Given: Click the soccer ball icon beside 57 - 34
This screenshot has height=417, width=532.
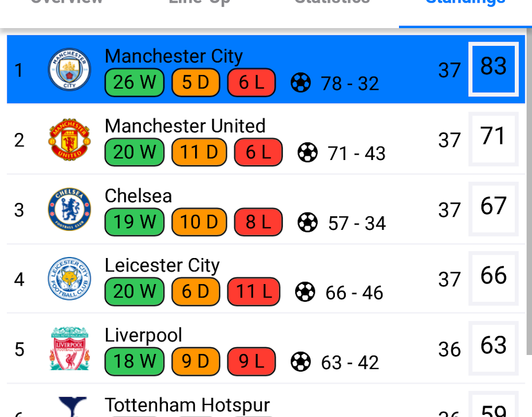Looking at the screenshot, I should click(308, 223).
